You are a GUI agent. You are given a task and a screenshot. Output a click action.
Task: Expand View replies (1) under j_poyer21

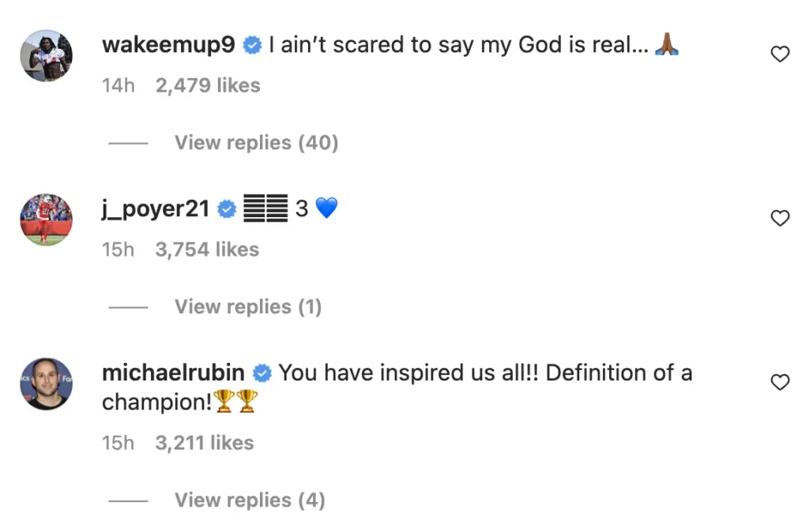click(x=247, y=306)
